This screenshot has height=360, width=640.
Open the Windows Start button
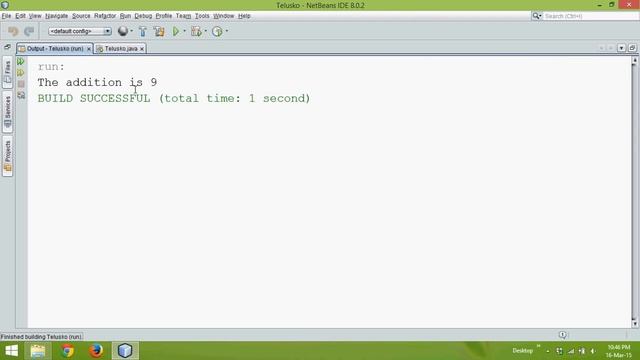11,351
